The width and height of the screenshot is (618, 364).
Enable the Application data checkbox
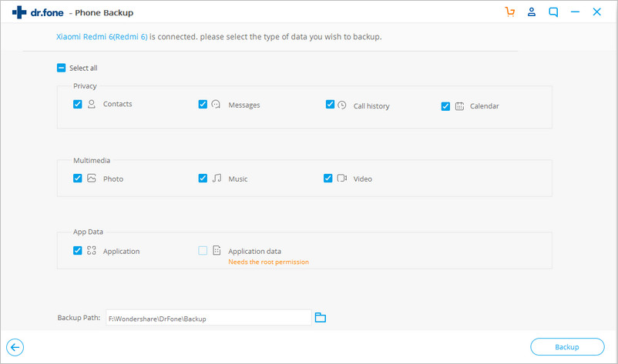203,250
